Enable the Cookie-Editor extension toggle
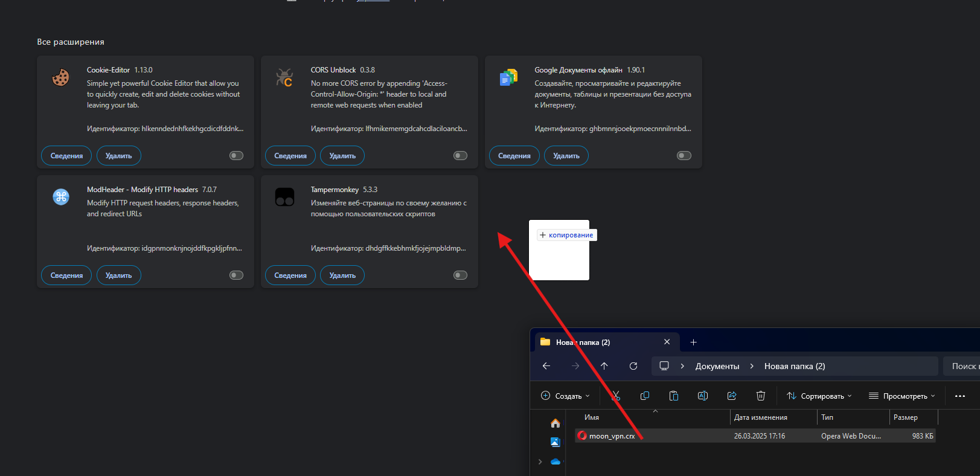The height and width of the screenshot is (476, 980). 236,156
